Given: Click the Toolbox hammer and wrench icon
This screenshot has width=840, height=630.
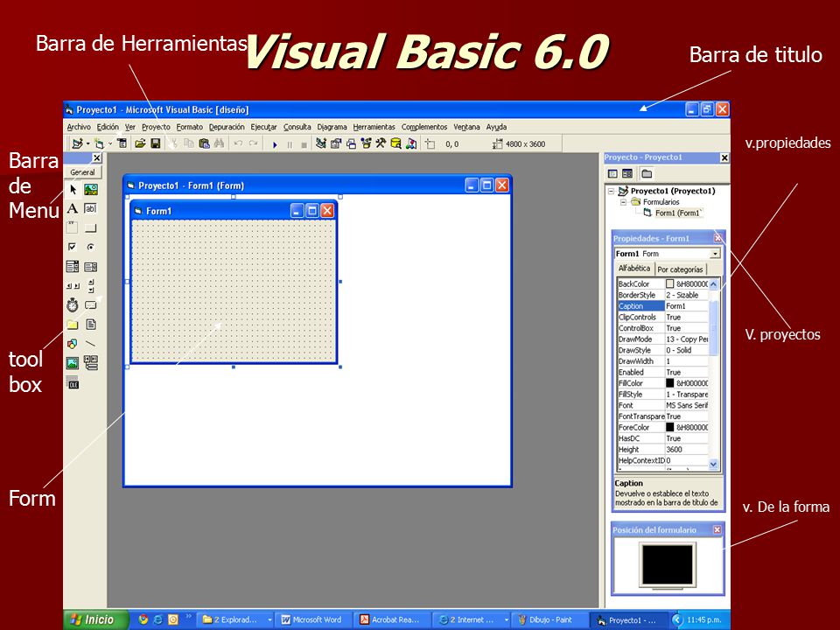Looking at the screenshot, I should (381, 143).
